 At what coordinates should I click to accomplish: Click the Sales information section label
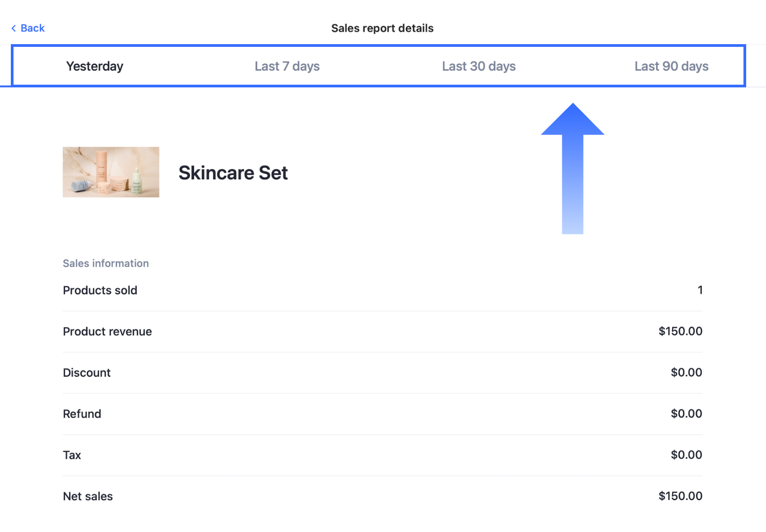click(x=105, y=263)
